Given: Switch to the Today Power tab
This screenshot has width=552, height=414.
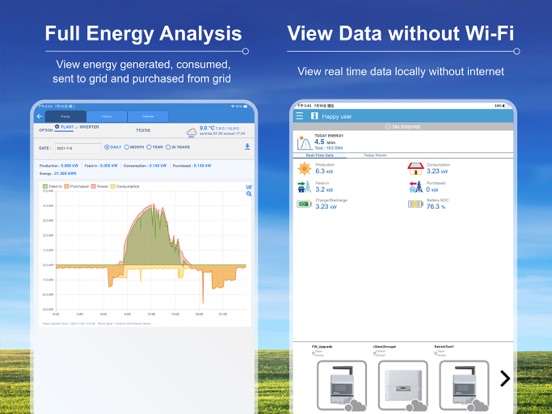Looking at the screenshot, I should click(375, 155).
